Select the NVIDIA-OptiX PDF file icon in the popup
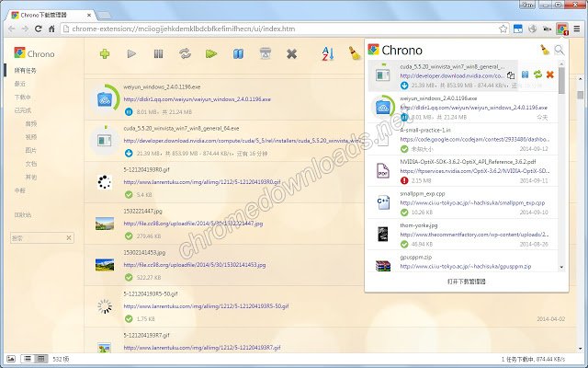Image resolution: width=588 pixels, height=368 pixels. pos(383,171)
